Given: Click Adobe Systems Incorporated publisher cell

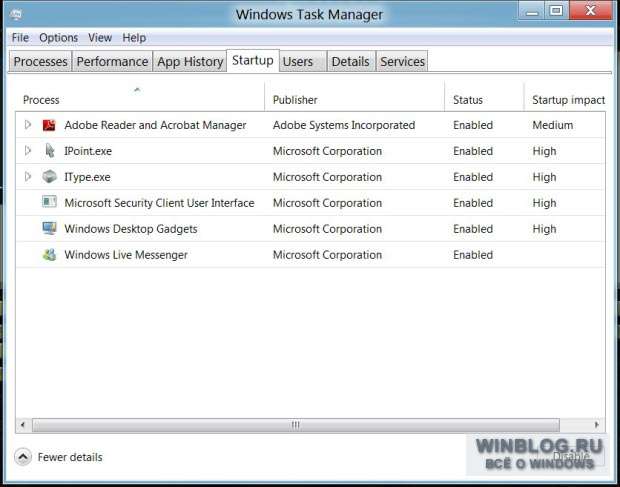Looking at the screenshot, I should click(344, 125).
